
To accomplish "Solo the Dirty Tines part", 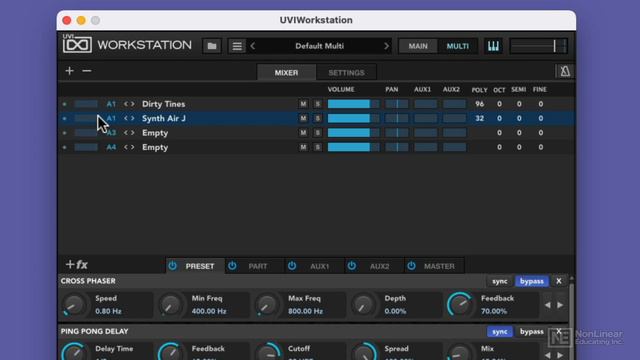I will [x=318, y=104].
